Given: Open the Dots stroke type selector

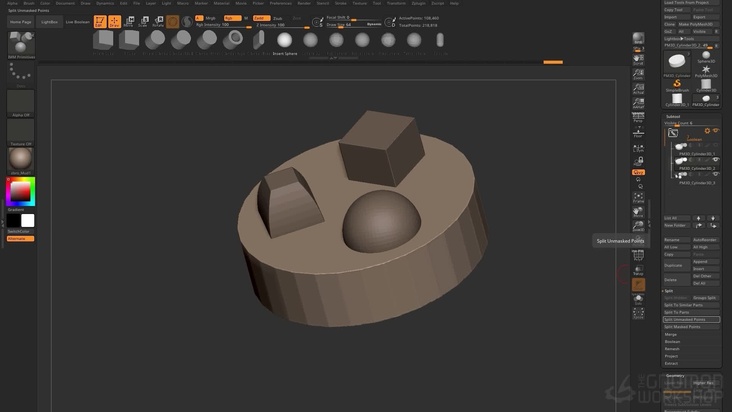Looking at the screenshot, I should click(x=21, y=73).
